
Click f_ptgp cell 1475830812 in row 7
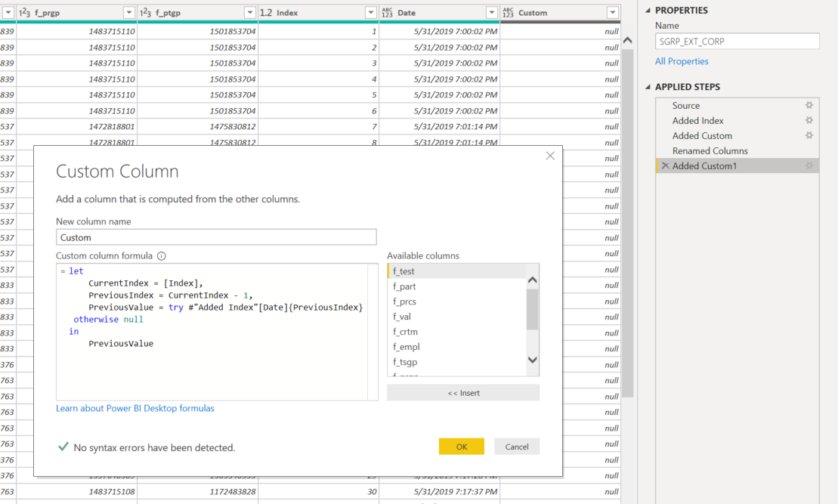click(197, 127)
